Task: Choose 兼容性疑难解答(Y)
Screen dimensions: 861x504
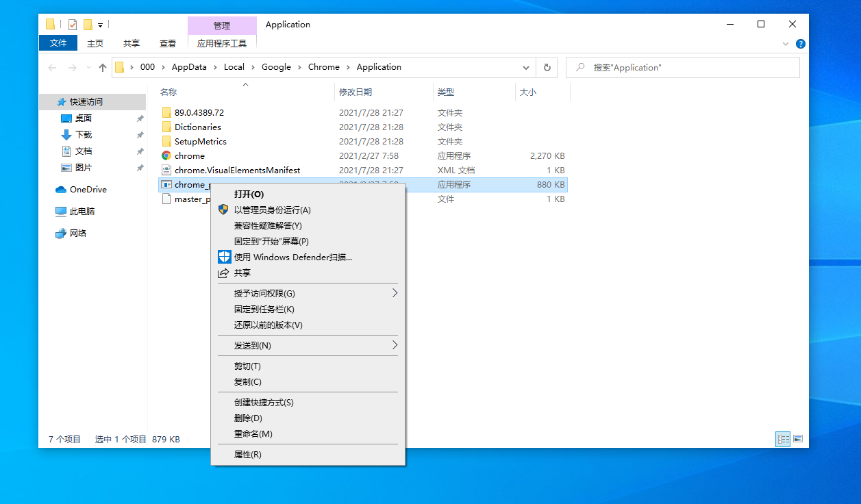Action: (308, 225)
